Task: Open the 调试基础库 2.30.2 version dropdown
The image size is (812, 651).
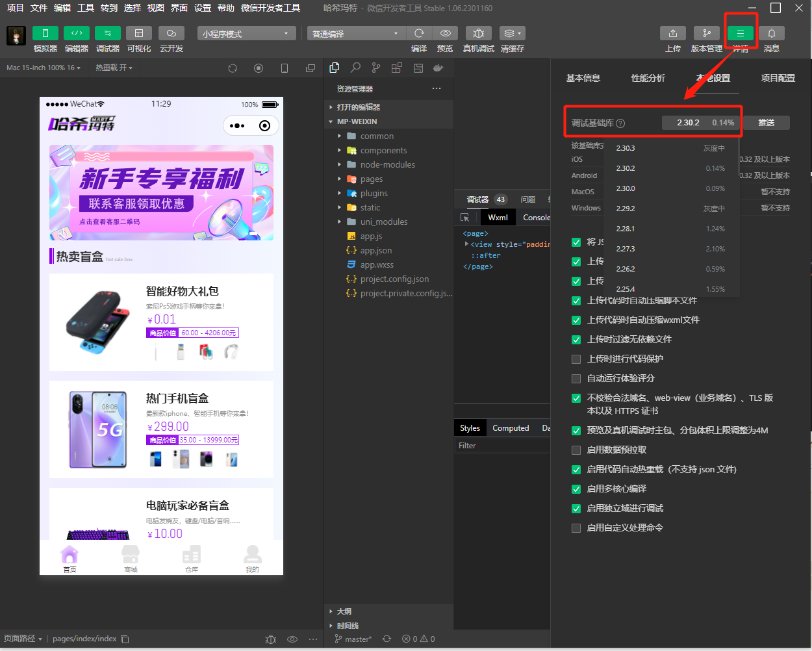Action: click(x=701, y=123)
